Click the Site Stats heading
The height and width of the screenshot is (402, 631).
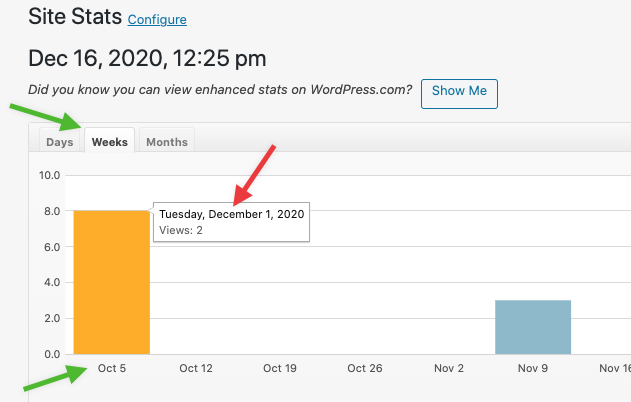point(75,17)
